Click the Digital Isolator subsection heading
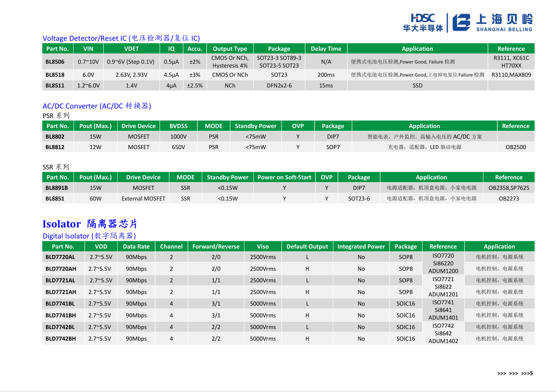This screenshot has width=556, height=392. [x=89, y=236]
